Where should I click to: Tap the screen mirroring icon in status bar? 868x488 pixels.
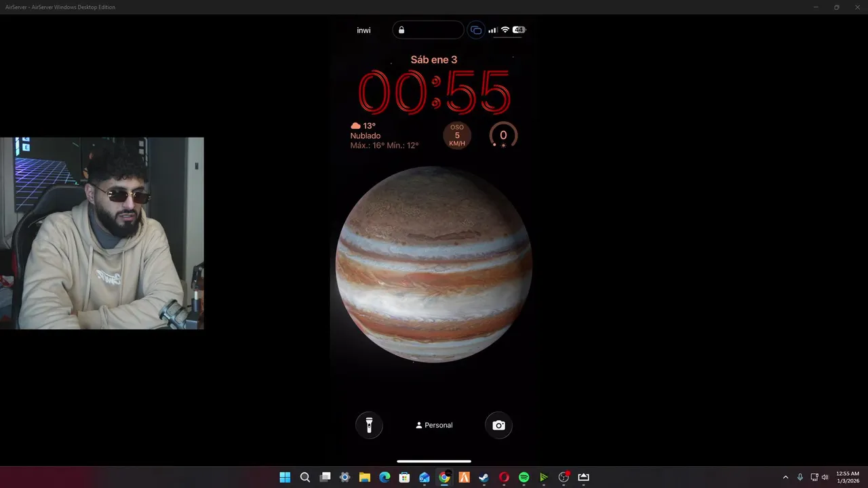pyautogui.click(x=476, y=30)
